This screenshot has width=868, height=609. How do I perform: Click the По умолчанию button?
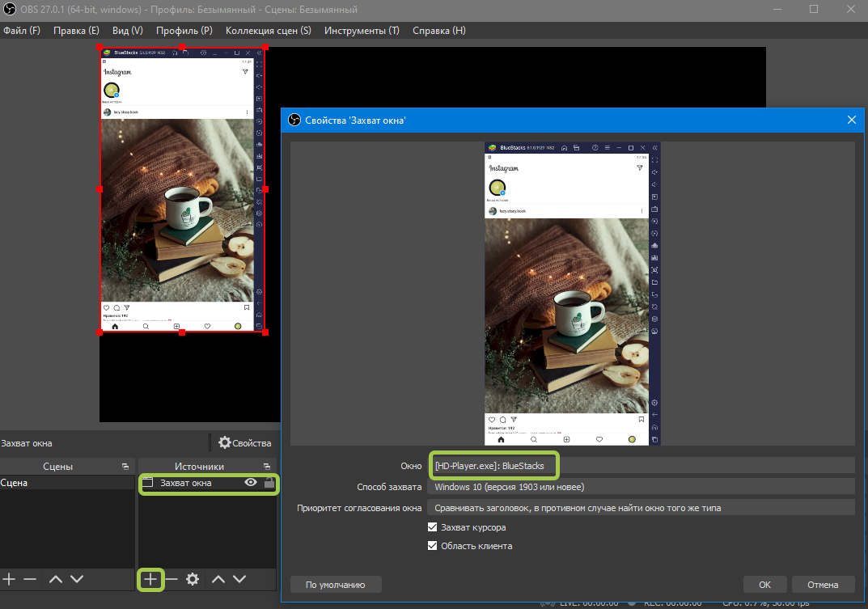[336, 584]
